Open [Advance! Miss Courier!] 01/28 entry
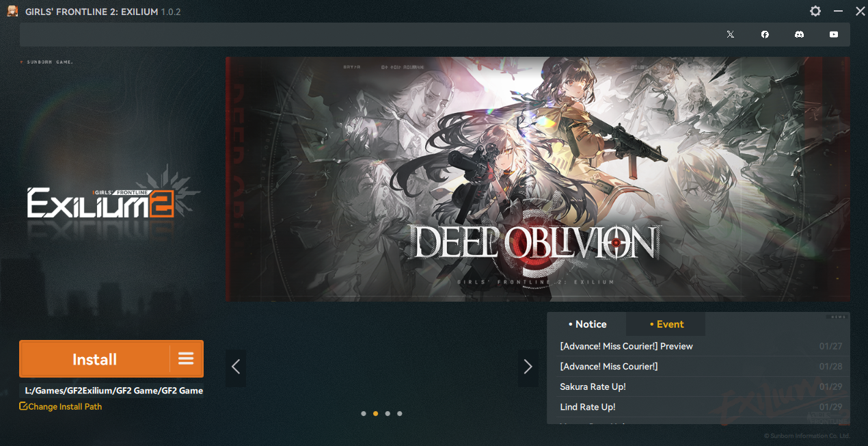 pos(701,367)
